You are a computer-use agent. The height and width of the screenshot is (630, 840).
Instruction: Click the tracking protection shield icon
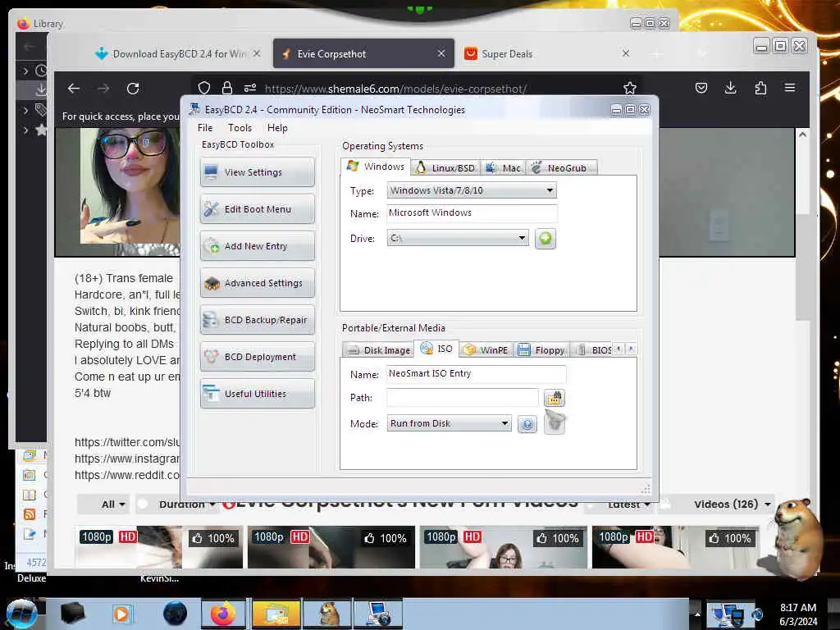[204, 88]
